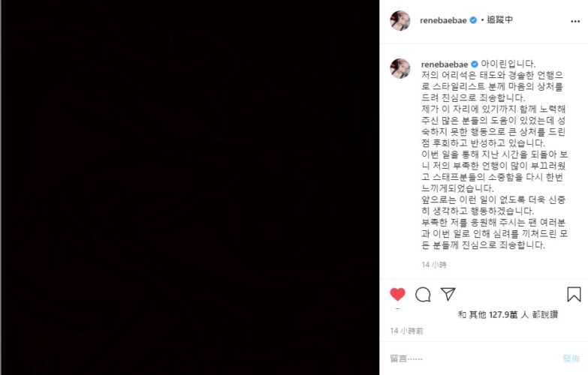Click the 追蹤中 following button
Viewport: 588px width, 375px height.
coord(499,19)
